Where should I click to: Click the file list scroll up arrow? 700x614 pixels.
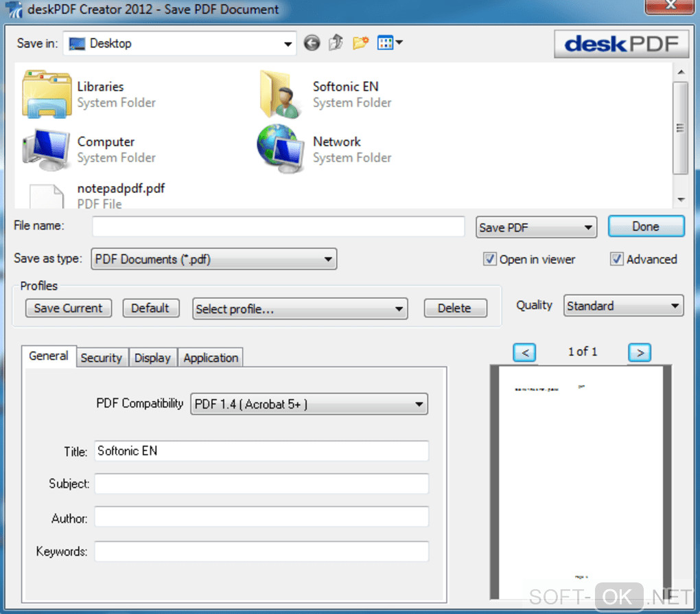click(681, 72)
